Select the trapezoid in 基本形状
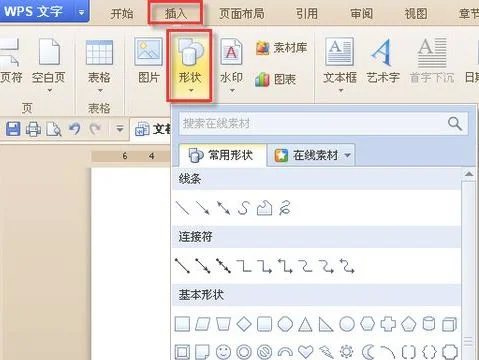This screenshot has height=360, width=479. click(223, 324)
